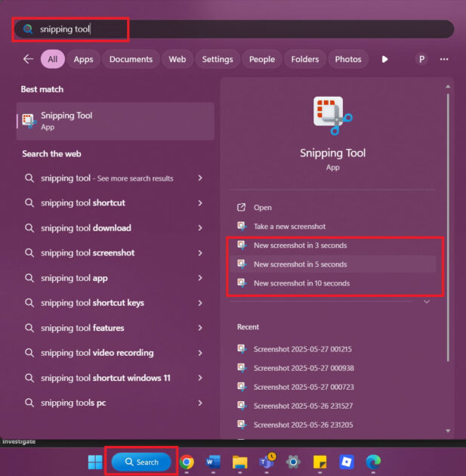466x476 pixels.
Task: Launch Roblox from the taskbar
Action: coord(347,462)
